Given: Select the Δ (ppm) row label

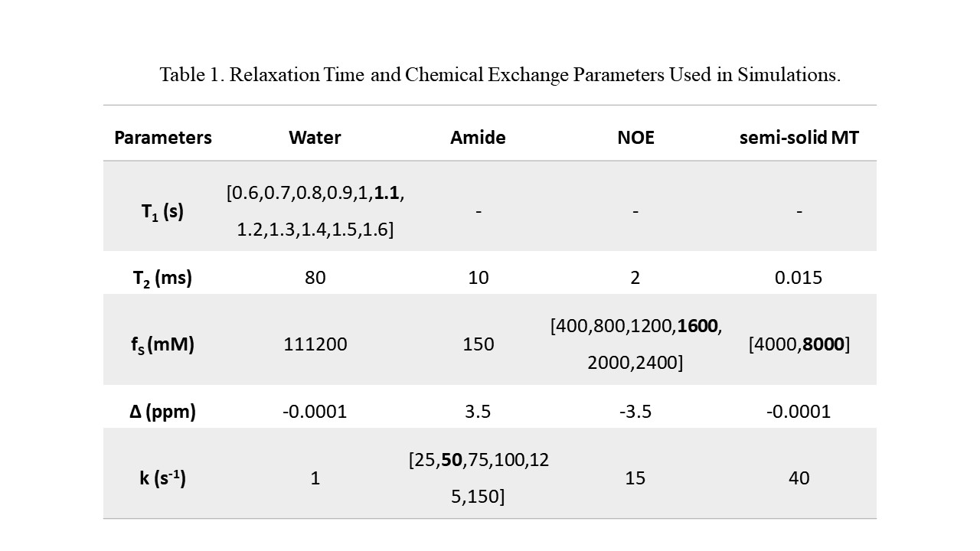Looking at the screenshot, I should (163, 412).
